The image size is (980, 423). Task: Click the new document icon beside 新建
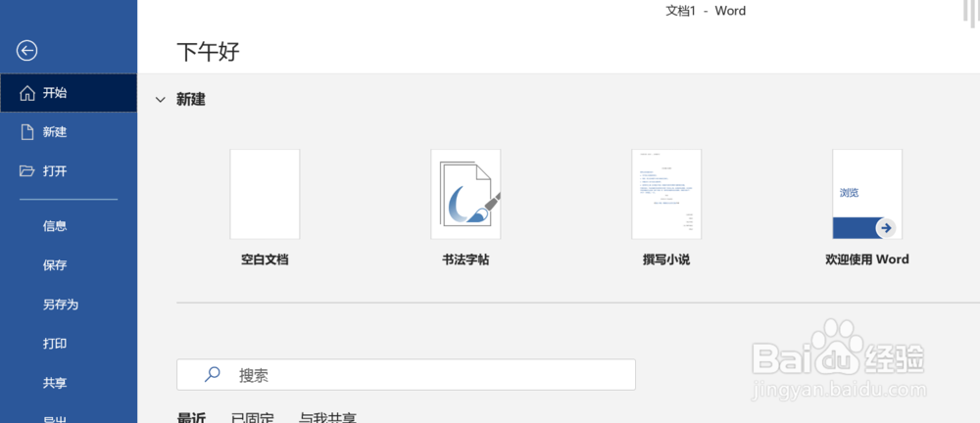click(x=26, y=132)
